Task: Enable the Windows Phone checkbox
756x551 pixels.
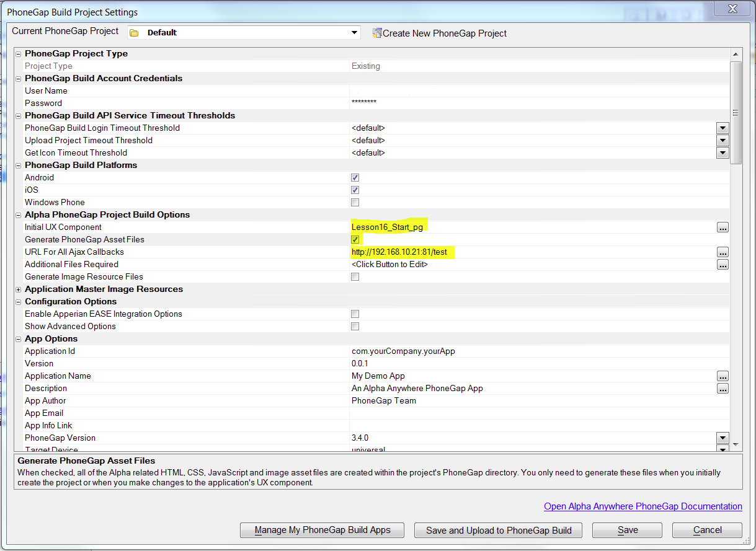Action: [x=355, y=202]
